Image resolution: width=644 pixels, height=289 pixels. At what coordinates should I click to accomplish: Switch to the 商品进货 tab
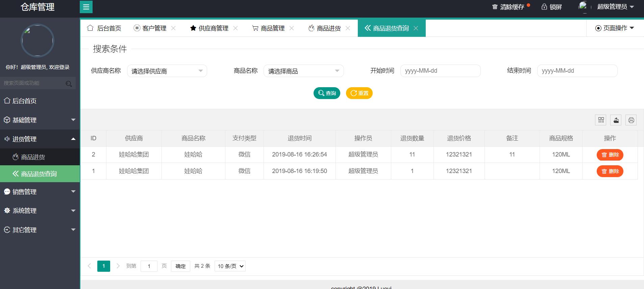[325, 28]
